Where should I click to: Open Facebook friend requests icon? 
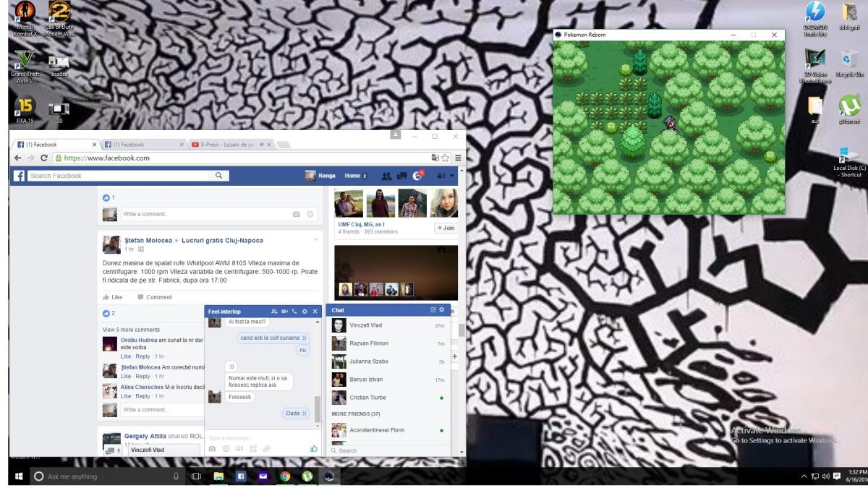pyautogui.click(x=386, y=176)
